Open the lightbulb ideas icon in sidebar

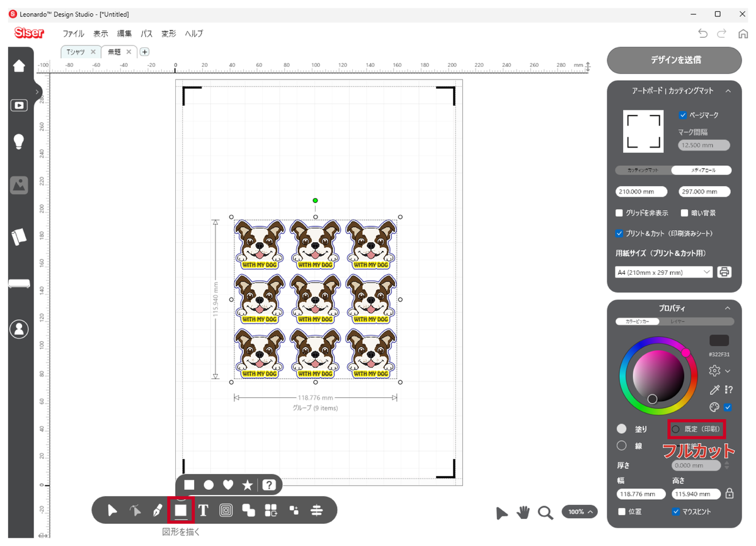pos(19,142)
